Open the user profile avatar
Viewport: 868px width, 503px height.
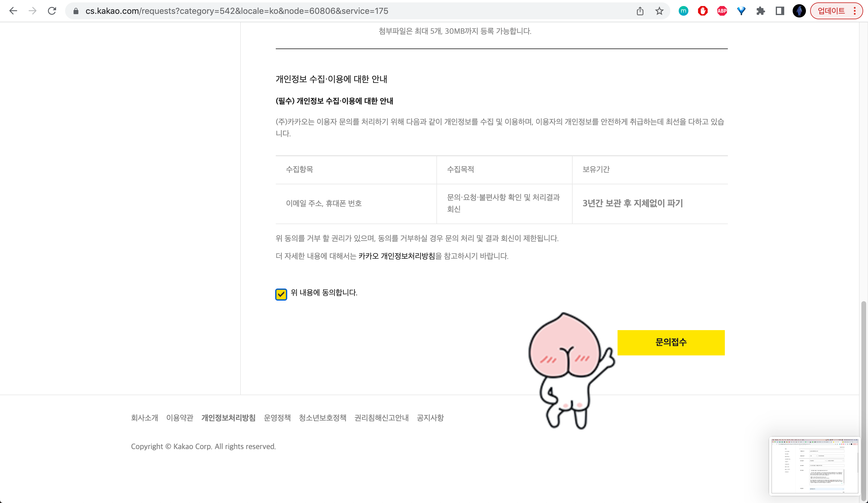(x=799, y=11)
